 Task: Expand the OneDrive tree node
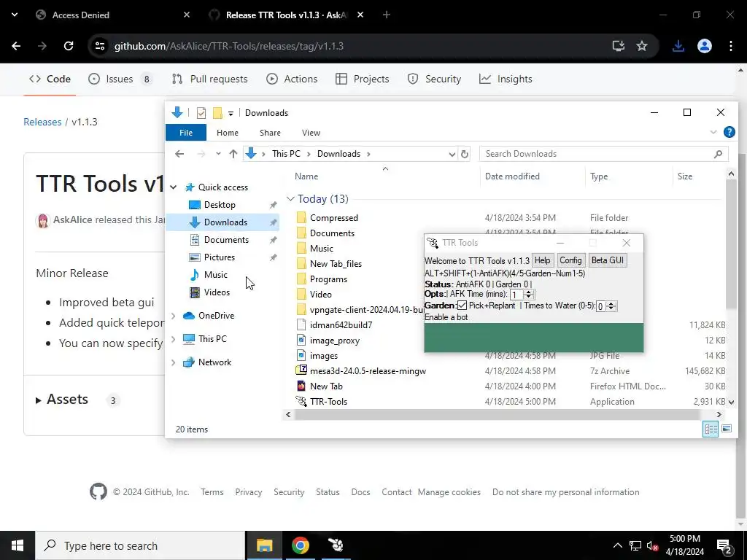coord(174,316)
